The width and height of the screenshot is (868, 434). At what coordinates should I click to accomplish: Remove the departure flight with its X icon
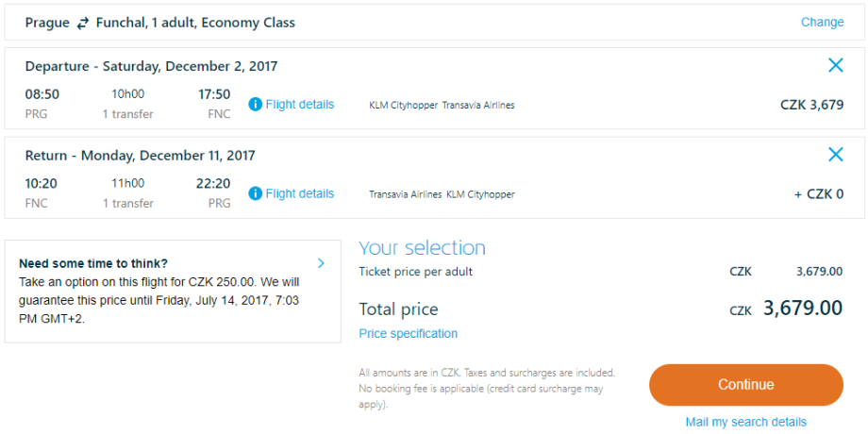pos(835,65)
